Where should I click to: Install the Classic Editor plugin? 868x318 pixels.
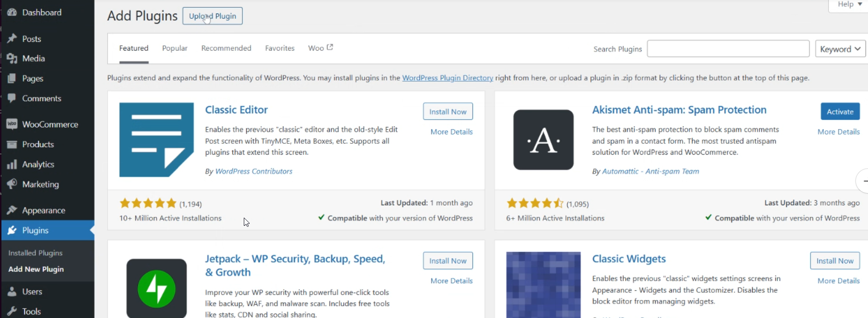448,111
